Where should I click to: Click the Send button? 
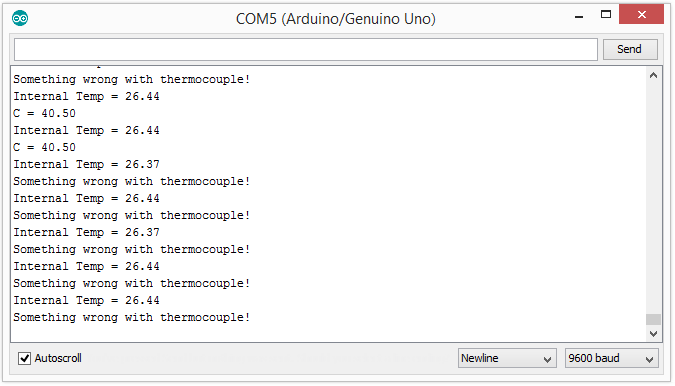pos(630,49)
